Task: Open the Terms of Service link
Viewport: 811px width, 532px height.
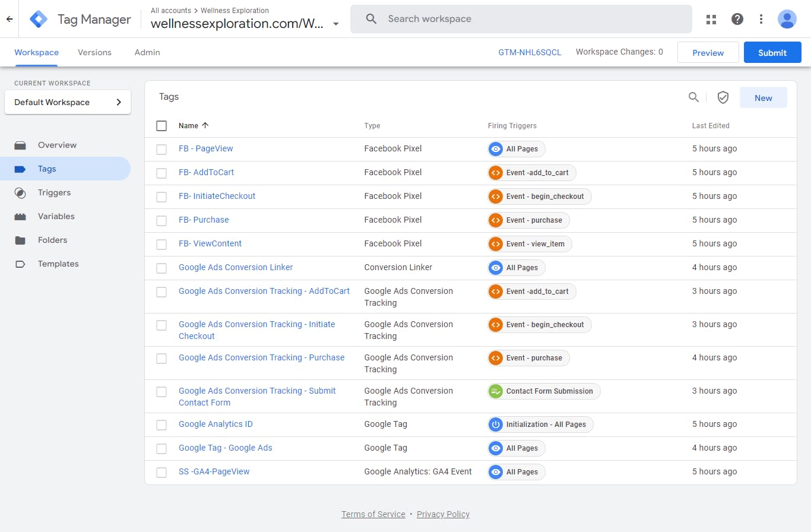Action: 373,514
